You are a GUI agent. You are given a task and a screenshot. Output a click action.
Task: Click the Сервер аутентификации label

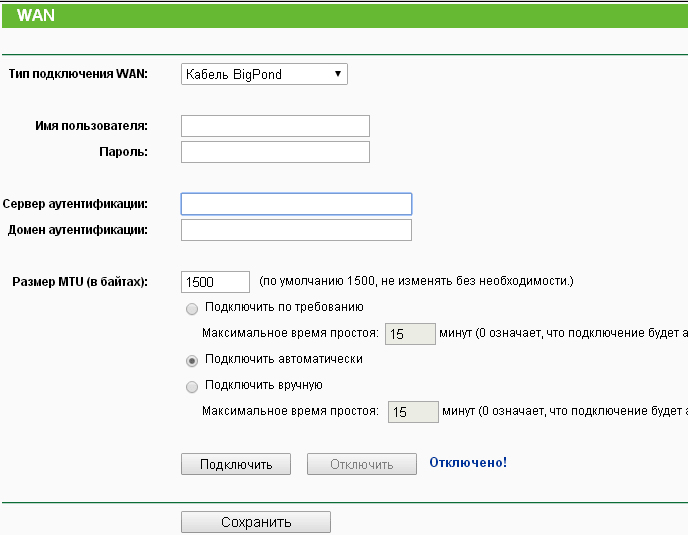pyautogui.click(x=75, y=204)
